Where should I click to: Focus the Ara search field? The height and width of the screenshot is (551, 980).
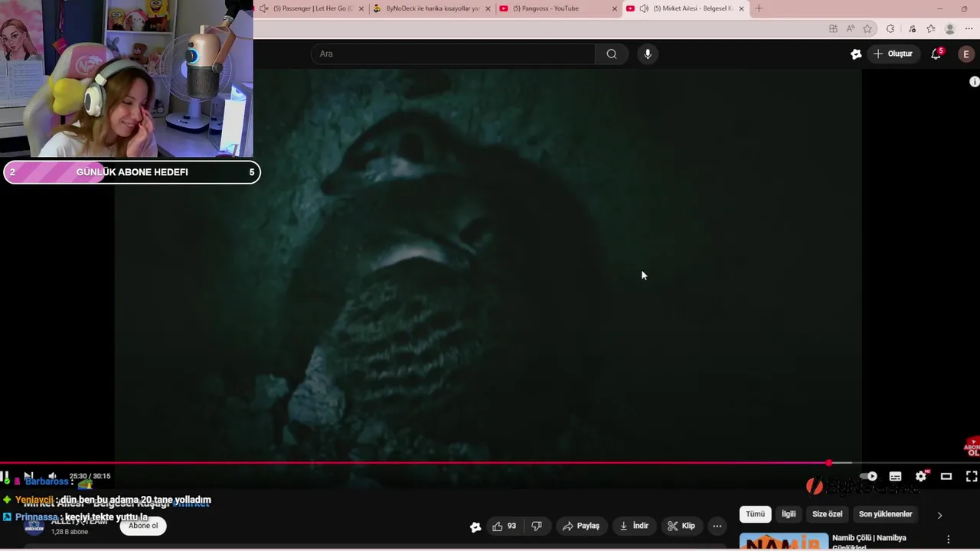[452, 54]
